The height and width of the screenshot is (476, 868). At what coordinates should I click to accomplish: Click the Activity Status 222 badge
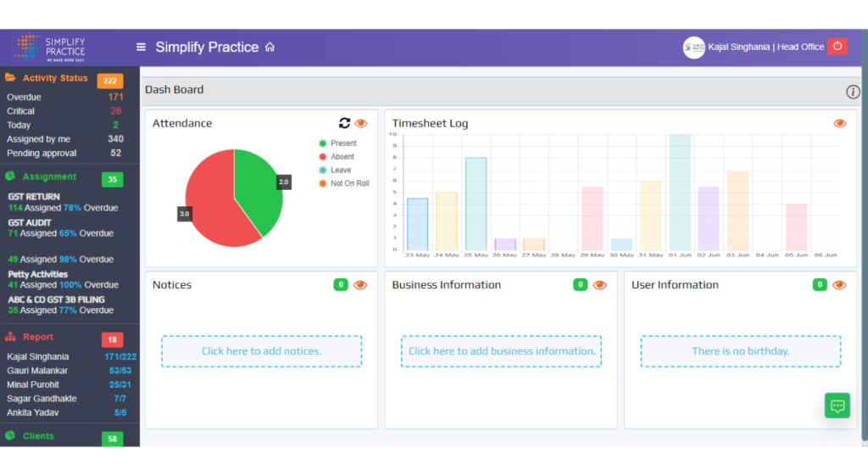tap(109, 81)
